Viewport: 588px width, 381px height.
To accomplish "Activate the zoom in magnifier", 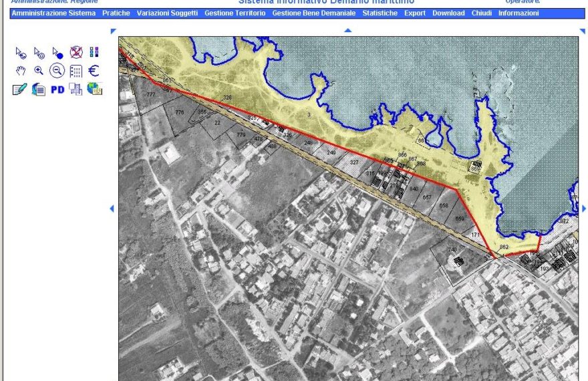I will pyautogui.click(x=39, y=71).
